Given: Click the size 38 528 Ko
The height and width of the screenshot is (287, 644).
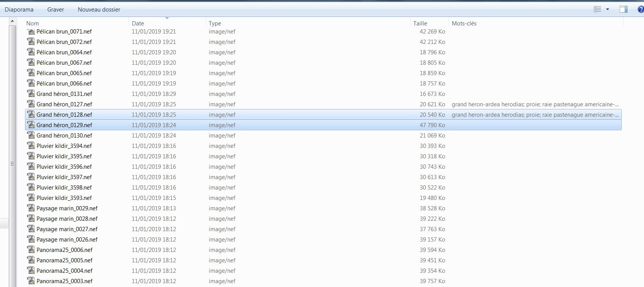Looking at the screenshot, I should pyautogui.click(x=432, y=208).
